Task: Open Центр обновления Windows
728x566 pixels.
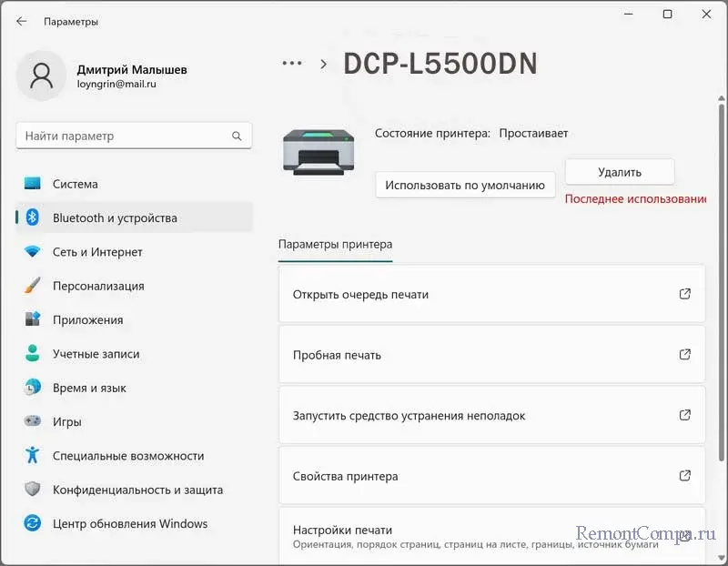Action: (130, 524)
